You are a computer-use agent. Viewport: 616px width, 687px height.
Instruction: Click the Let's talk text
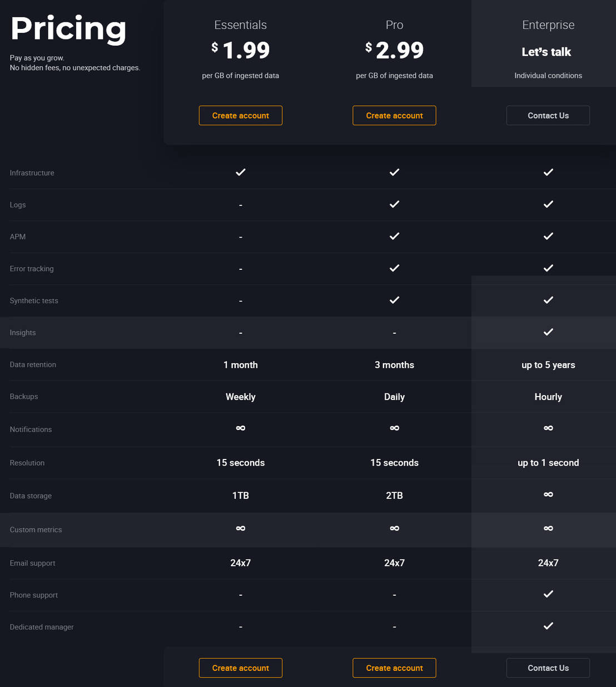click(x=547, y=52)
